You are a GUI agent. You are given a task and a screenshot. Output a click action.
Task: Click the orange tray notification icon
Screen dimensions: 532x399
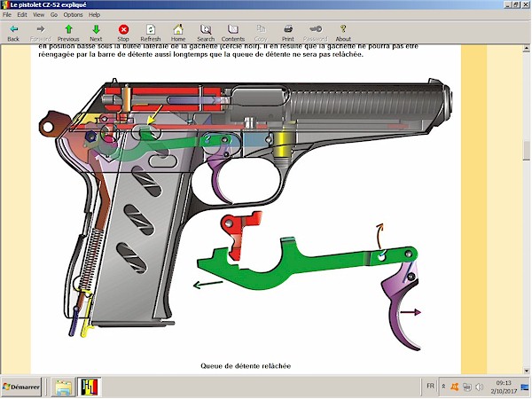tap(454, 387)
